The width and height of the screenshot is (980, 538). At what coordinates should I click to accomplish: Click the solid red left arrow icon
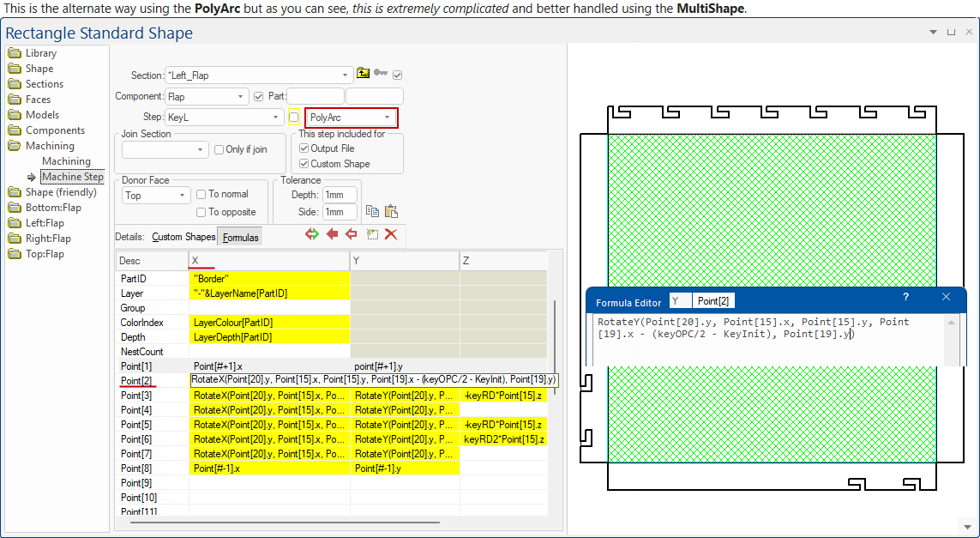(x=332, y=234)
